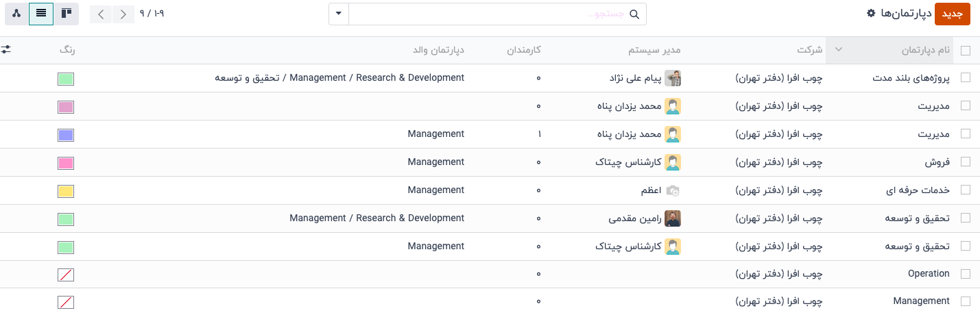
Task: Switch to kanban view icon
Action: 66,14
